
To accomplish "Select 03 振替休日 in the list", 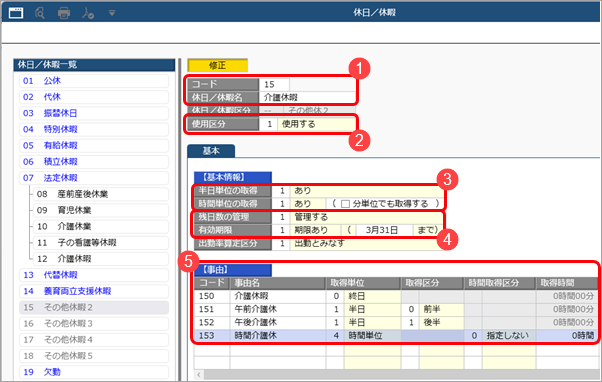I will [x=94, y=113].
